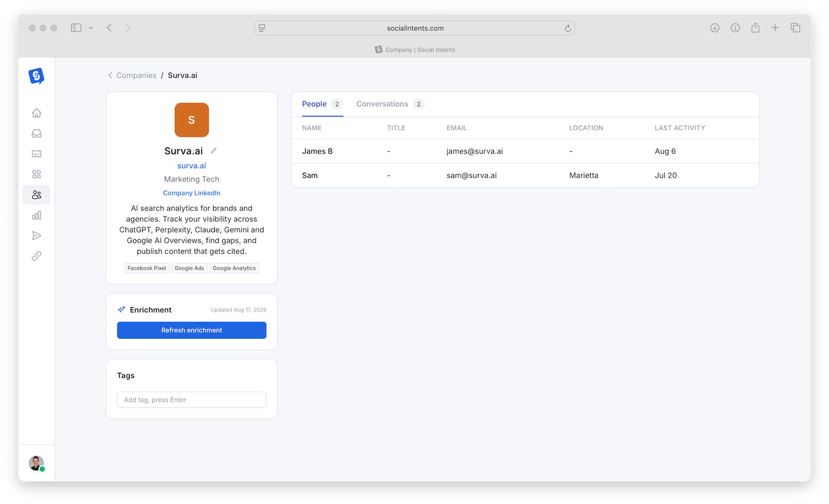Click the james@surva.ai email

point(475,151)
